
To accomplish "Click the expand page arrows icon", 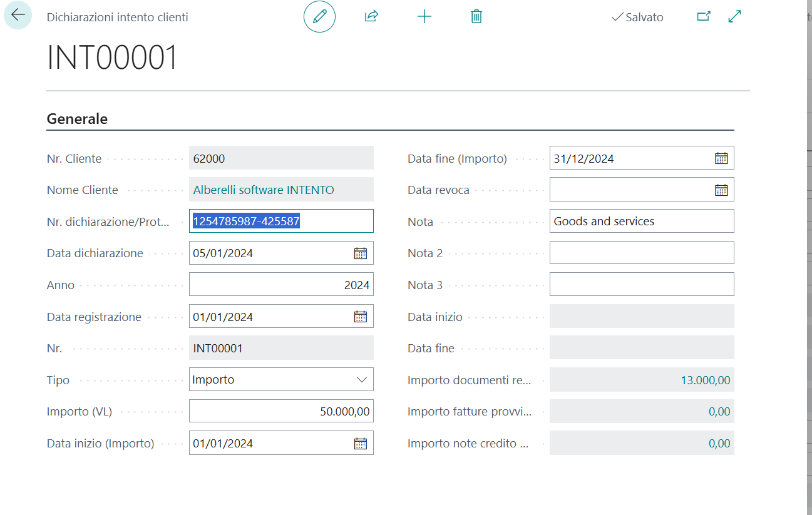I will click(735, 17).
